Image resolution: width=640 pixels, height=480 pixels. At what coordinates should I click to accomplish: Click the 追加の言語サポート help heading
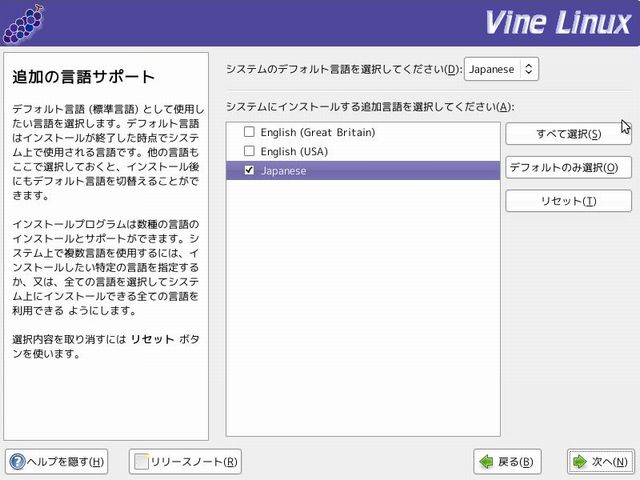pyautogui.click(x=83, y=76)
